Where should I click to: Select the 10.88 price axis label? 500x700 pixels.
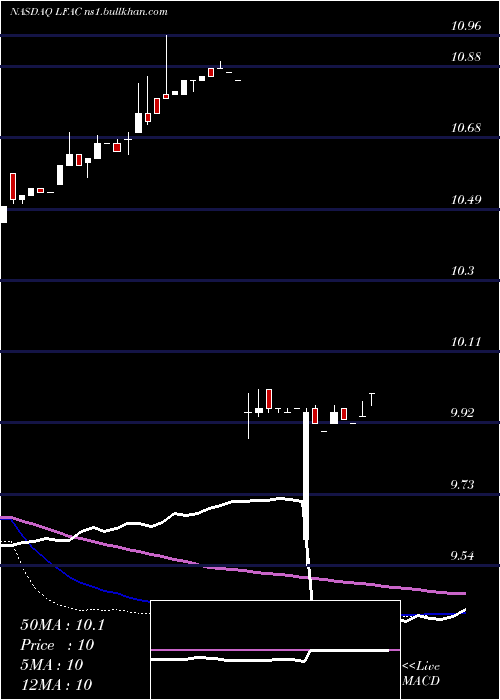466,57
